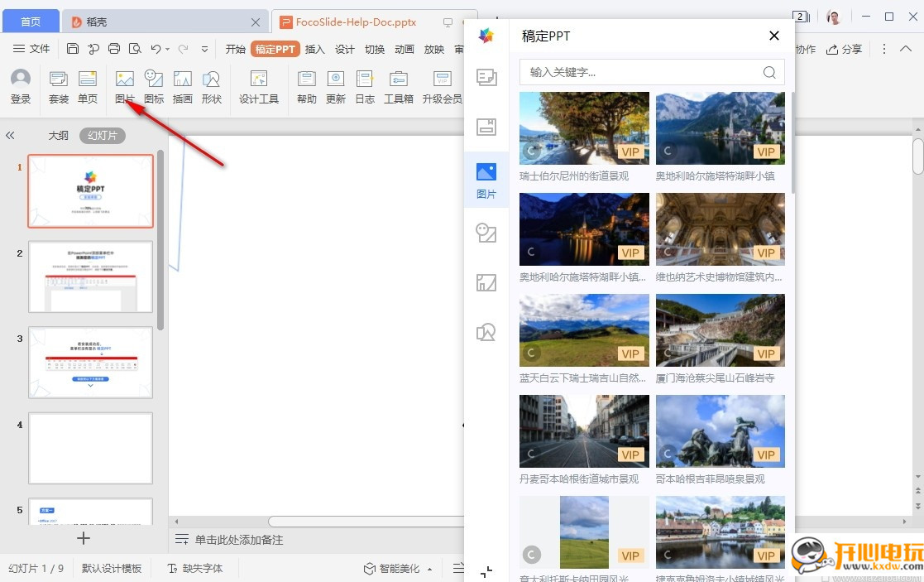Switch to the 插入 (Insert) ribbon tab
The width and height of the screenshot is (924, 582).
point(315,49)
